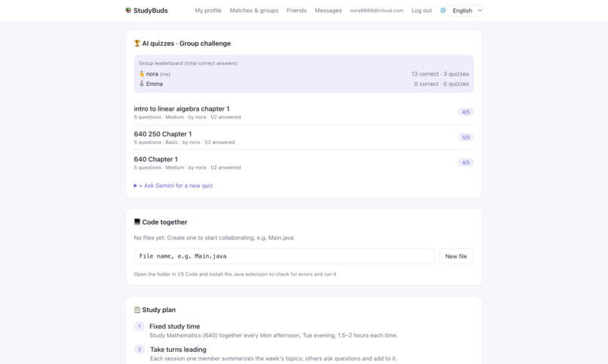
Task: Click the 4/5 score for 640 Chapter 1
Action: pyautogui.click(x=465, y=163)
